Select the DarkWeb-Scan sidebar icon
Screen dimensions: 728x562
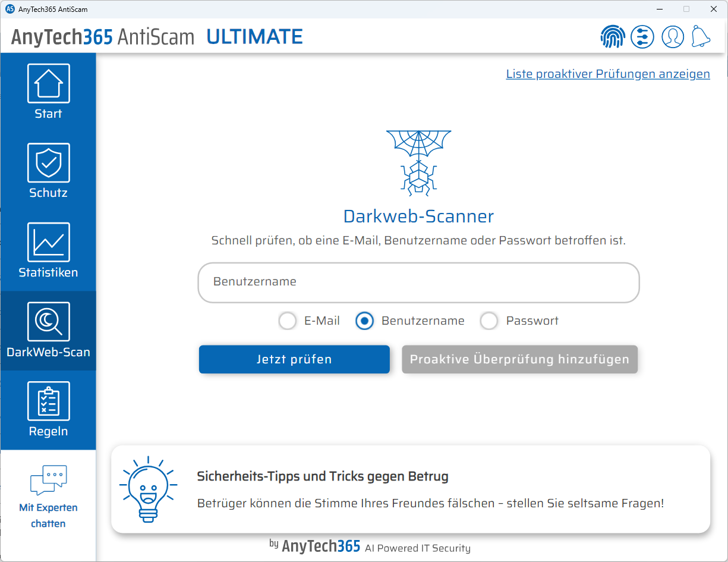click(48, 330)
